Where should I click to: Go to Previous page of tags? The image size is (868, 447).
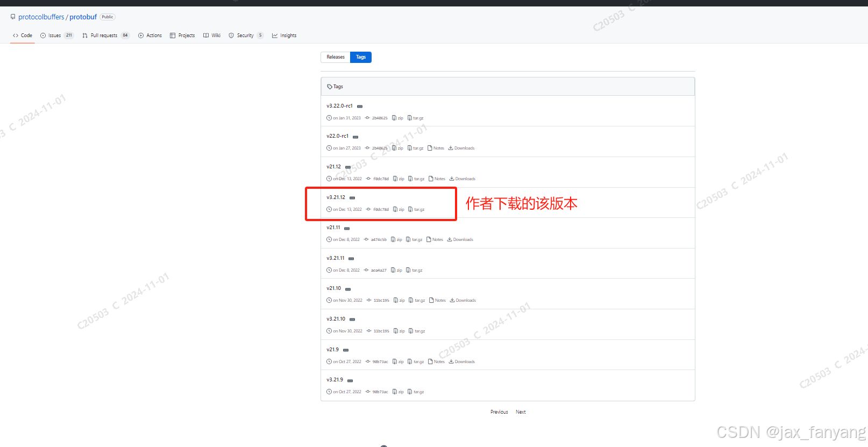click(499, 412)
